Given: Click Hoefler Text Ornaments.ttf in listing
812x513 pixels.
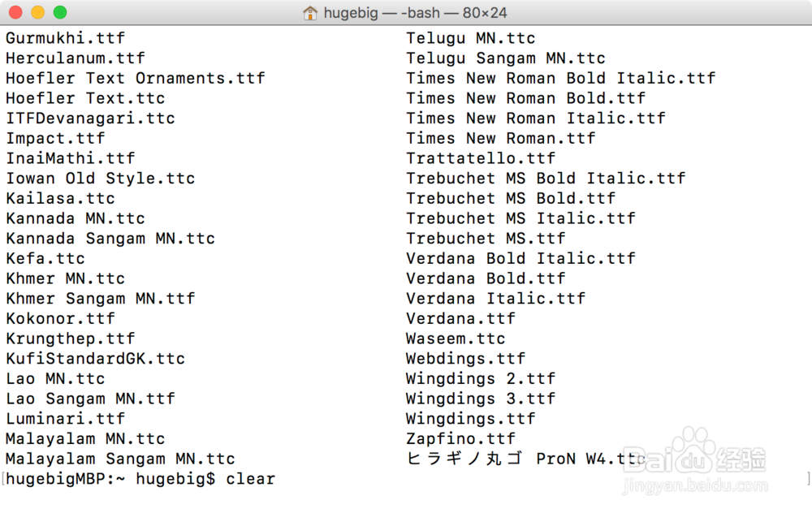Looking at the screenshot, I should (135, 78).
